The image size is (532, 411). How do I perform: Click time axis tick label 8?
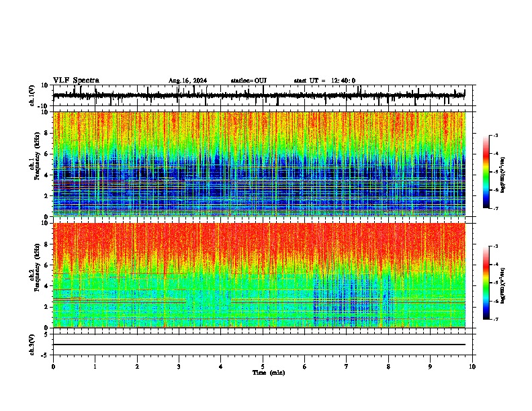388,367
